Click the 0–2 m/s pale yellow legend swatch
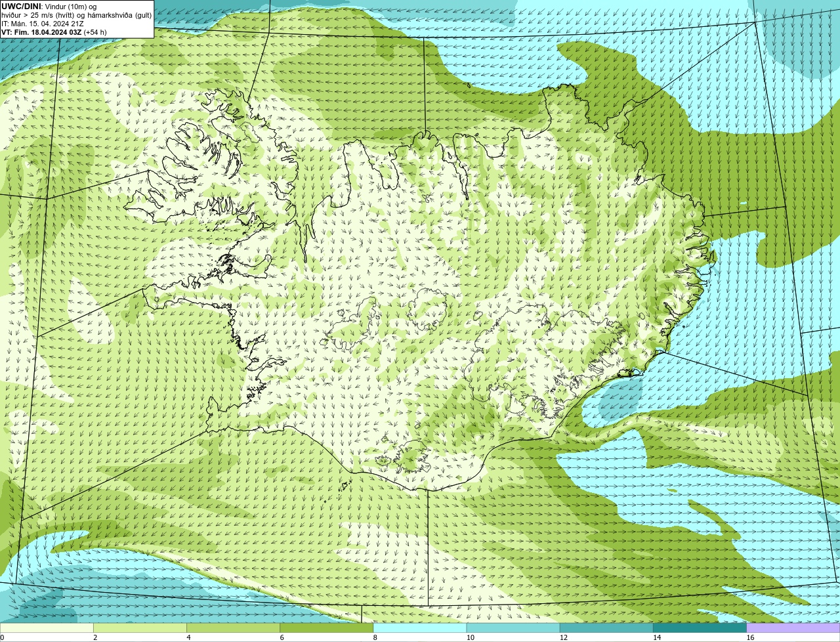 pos(47,628)
